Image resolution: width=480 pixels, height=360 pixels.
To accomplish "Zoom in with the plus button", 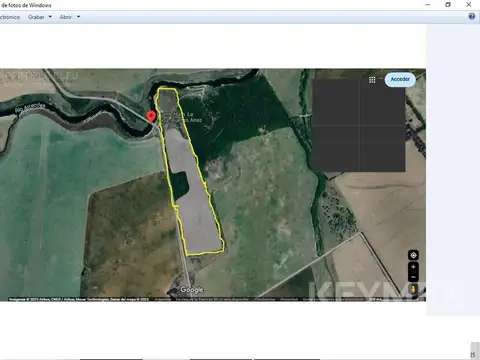I will [413, 267].
